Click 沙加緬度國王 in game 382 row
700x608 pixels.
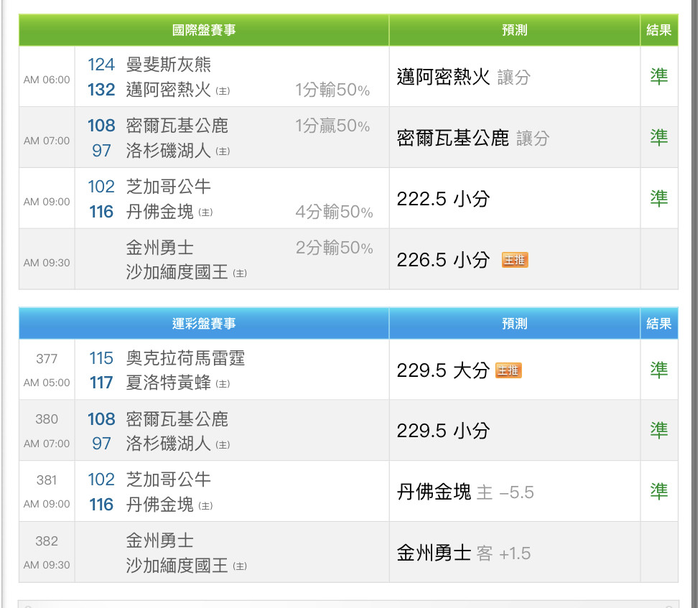tap(177, 565)
